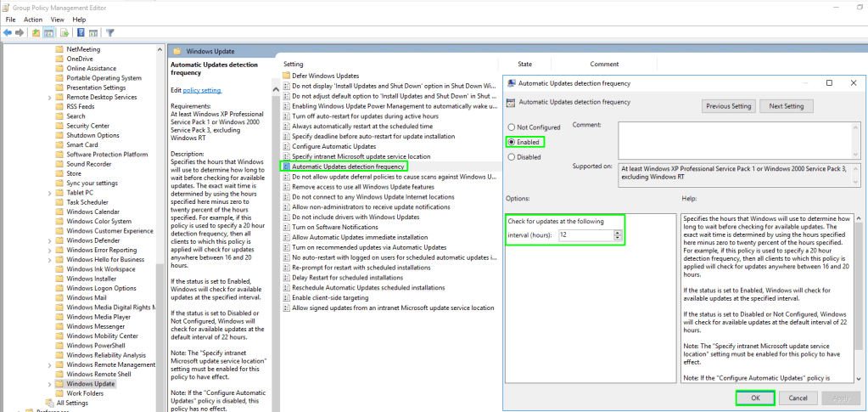Open the Action menu
Screen dimensions: 868x412
click(33, 19)
